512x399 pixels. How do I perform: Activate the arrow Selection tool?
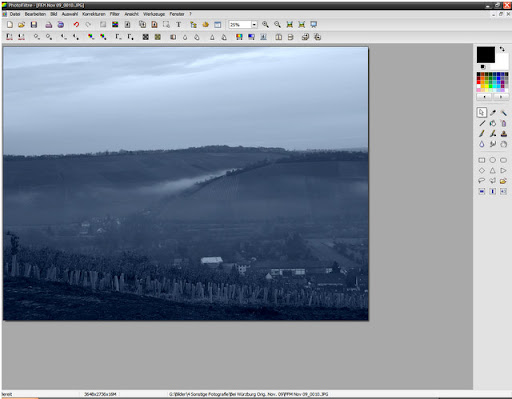(482, 113)
